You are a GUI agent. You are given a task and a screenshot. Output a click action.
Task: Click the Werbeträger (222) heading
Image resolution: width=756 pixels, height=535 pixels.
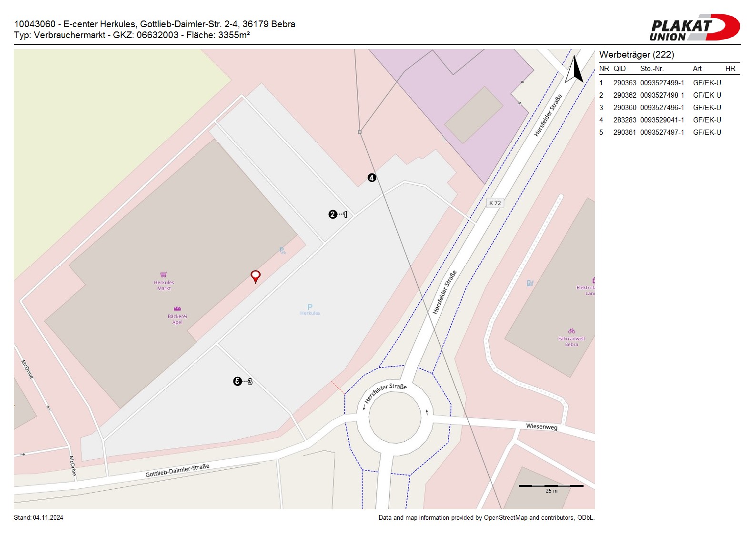click(x=636, y=55)
